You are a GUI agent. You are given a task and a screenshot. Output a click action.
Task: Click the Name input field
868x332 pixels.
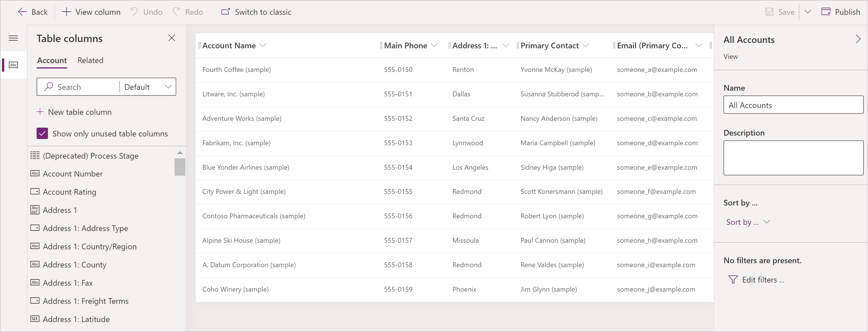[793, 105]
